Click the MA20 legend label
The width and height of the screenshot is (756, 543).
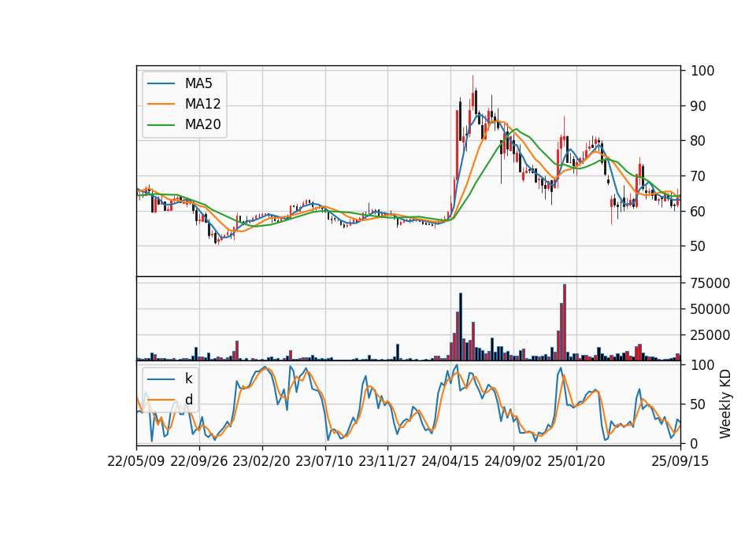coord(202,124)
